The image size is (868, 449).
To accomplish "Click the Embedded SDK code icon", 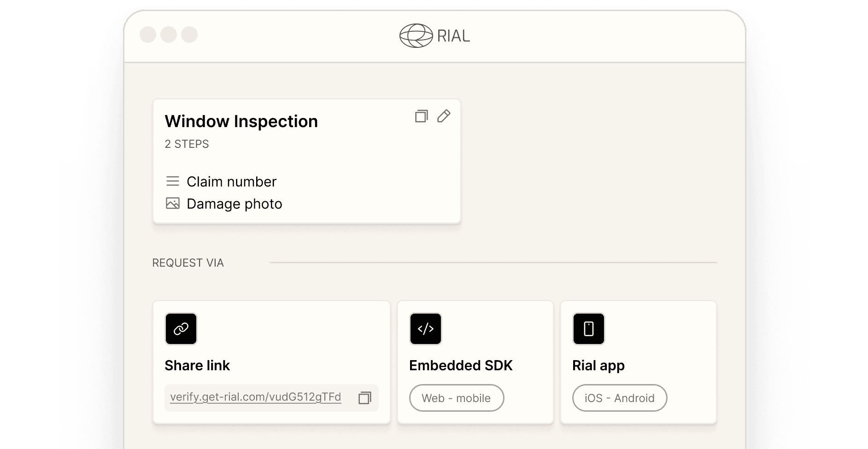I will coord(426,329).
